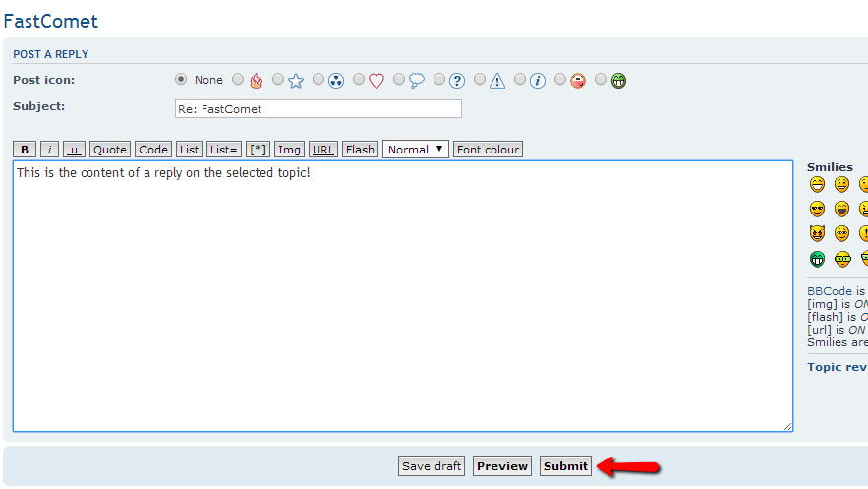The width and height of the screenshot is (868, 489).
Task: Select the heart post icon radio button
Action: click(x=359, y=80)
